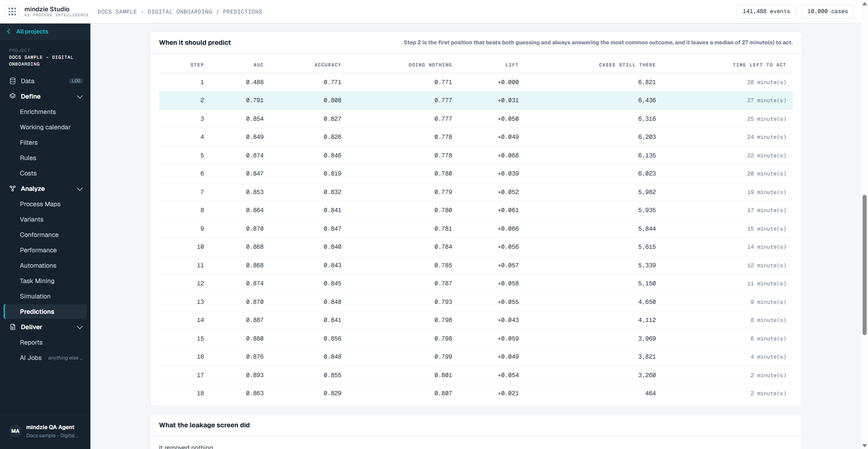Select Predictions in sidebar
The image size is (868, 449).
pyautogui.click(x=45, y=312)
